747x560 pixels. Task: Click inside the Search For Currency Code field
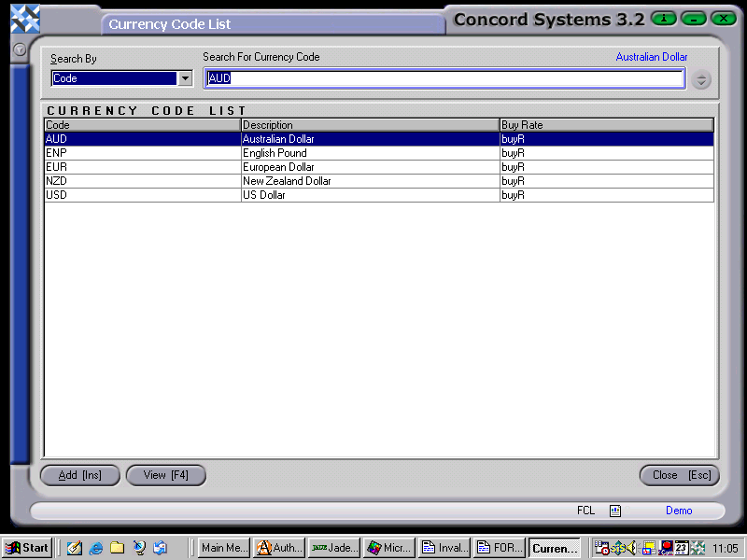[x=444, y=78]
